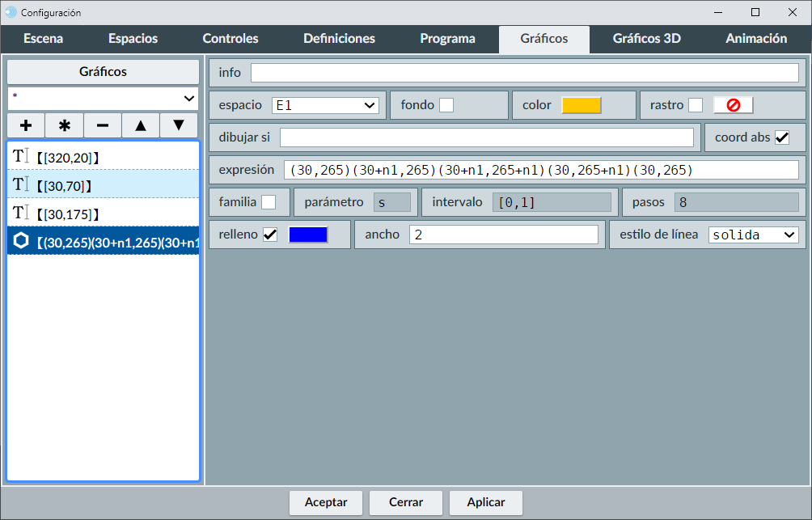Viewport: 812px width, 520px height.
Task: Toggle the fondo checkbox
Action: [x=446, y=105]
